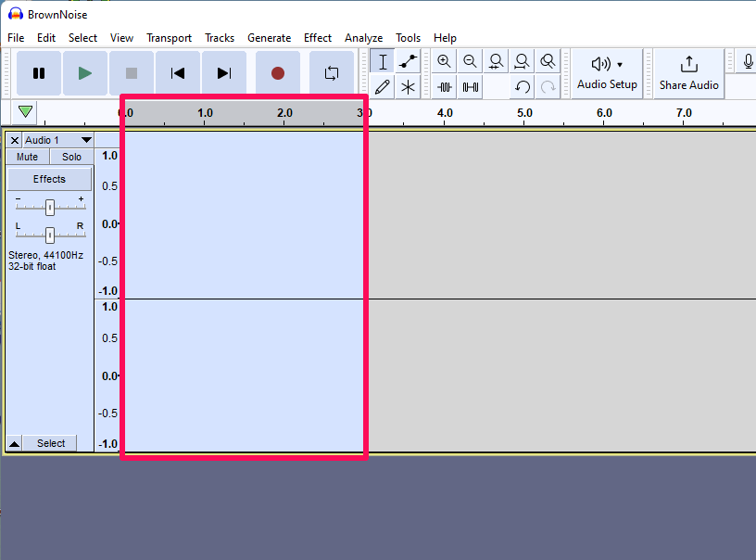This screenshot has width=756, height=560.
Task: Select the Draw pencil tool
Action: pos(383,87)
